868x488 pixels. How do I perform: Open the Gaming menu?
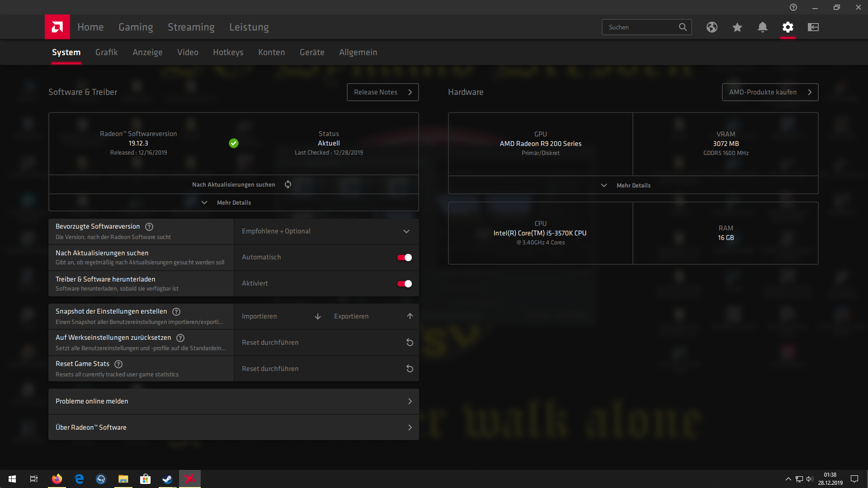point(136,27)
